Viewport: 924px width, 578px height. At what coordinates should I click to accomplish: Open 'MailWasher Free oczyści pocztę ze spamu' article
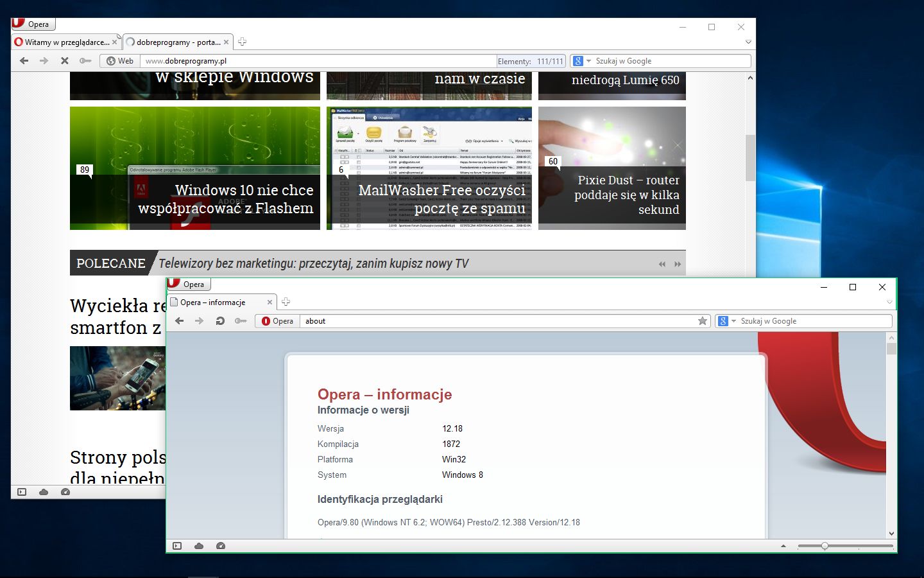point(429,168)
